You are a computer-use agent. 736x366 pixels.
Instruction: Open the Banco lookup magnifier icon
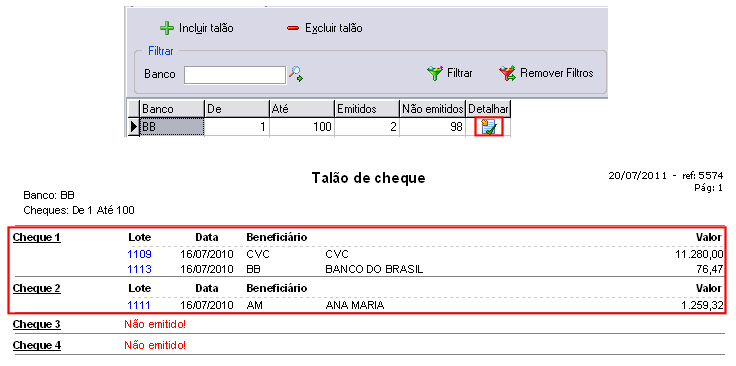point(296,74)
